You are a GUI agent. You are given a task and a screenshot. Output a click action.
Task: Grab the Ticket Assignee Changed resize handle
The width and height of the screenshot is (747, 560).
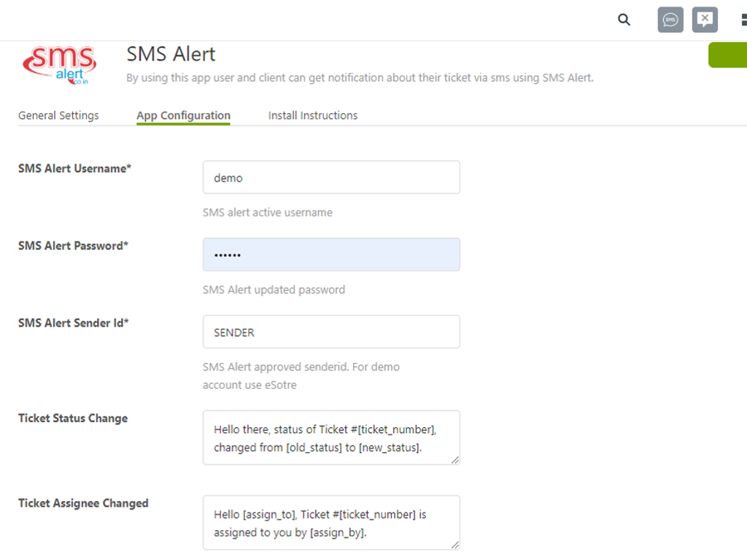point(455,544)
